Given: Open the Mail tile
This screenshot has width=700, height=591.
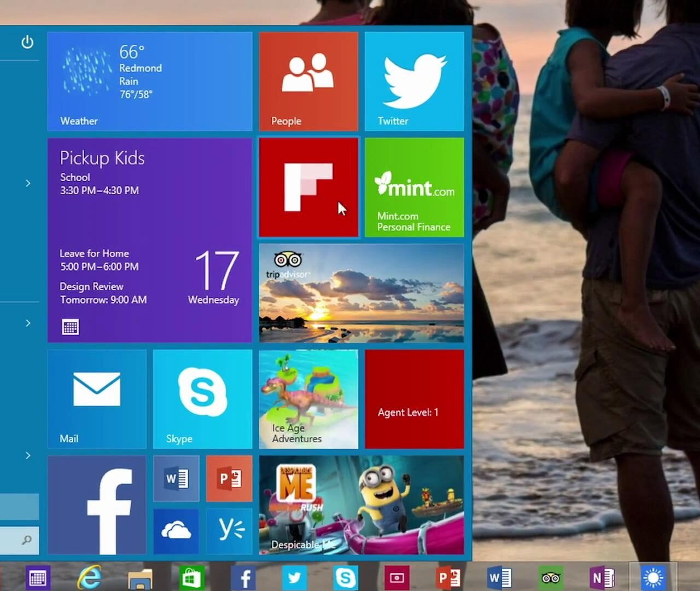Looking at the screenshot, I should (x=97, y=399).
